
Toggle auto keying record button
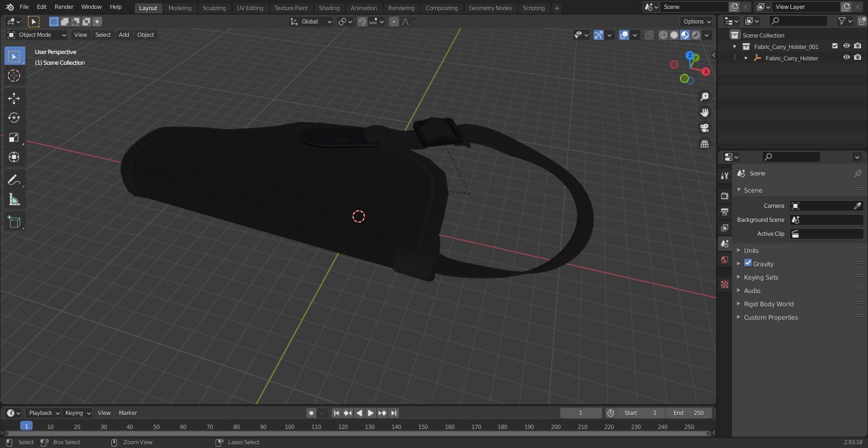(x=311, y=413)
